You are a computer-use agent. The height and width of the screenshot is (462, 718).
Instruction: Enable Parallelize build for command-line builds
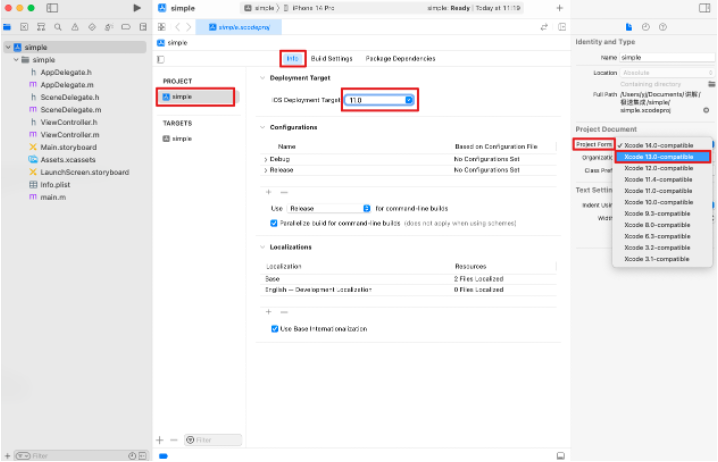[274, 223]
